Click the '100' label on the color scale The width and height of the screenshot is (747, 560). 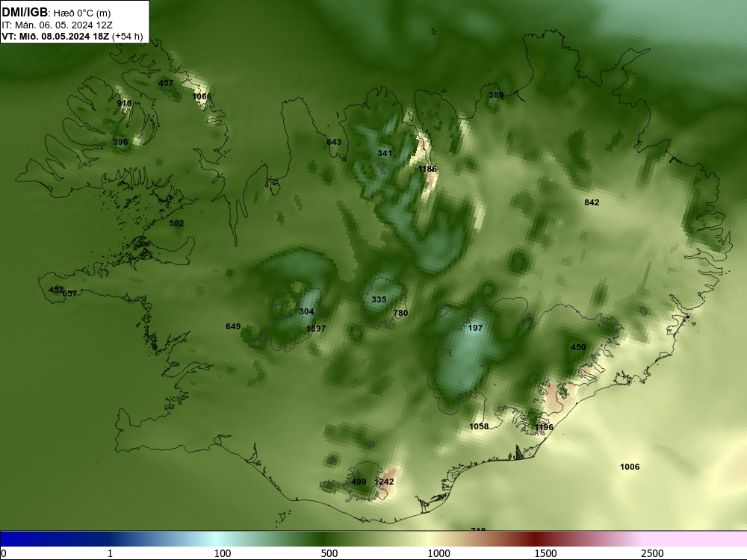pos(222,553)
